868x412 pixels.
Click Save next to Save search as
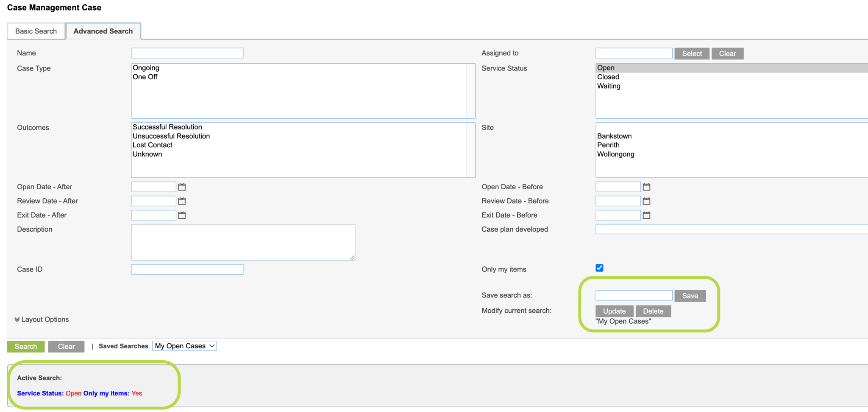[x=690, y=295]
